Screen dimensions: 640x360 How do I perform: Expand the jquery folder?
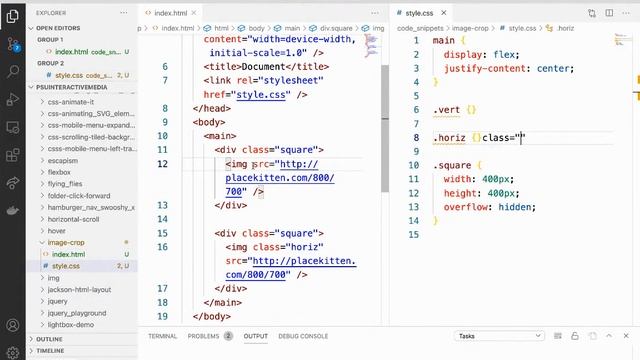pos(57,301)
